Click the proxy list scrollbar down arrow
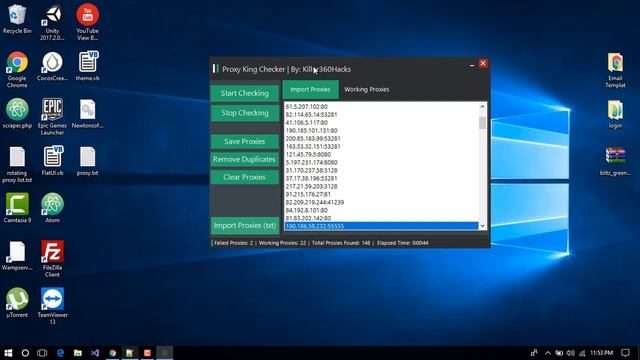The image size is (640, 360). [x=482, y=226]
